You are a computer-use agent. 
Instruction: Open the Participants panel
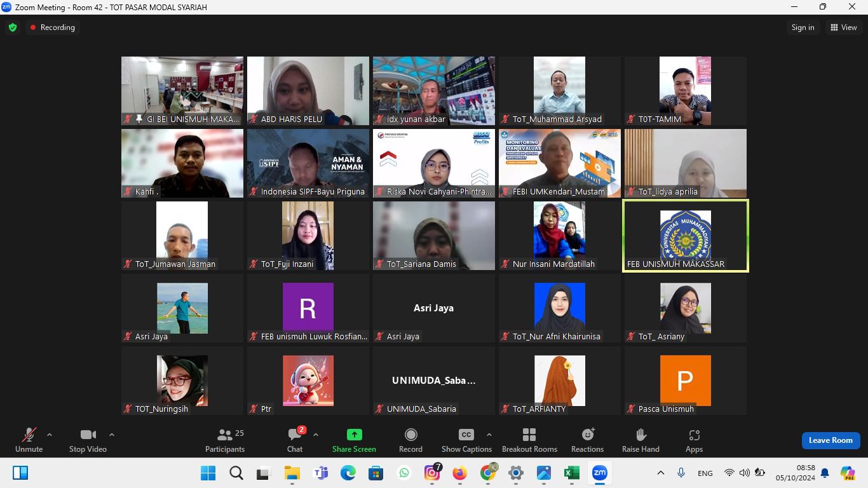coord(224,440)
